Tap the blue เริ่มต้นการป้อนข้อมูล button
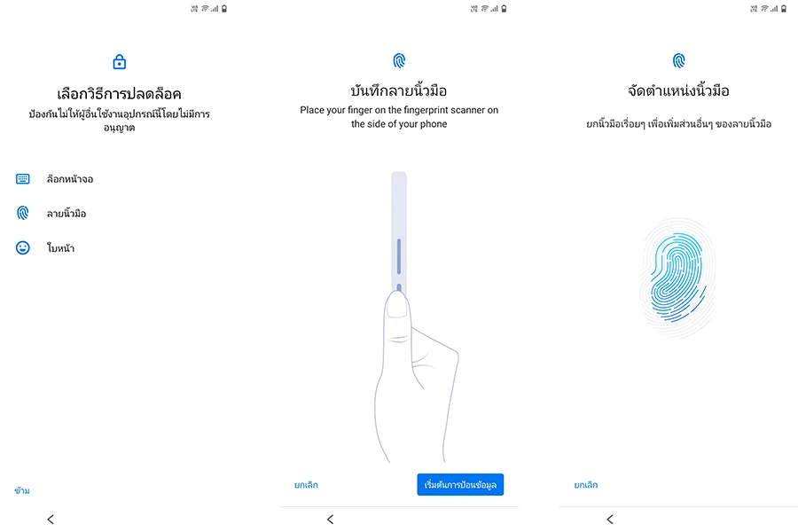This screenshot has width=798, height=532. pyautogui.click(x=460, y=485)
